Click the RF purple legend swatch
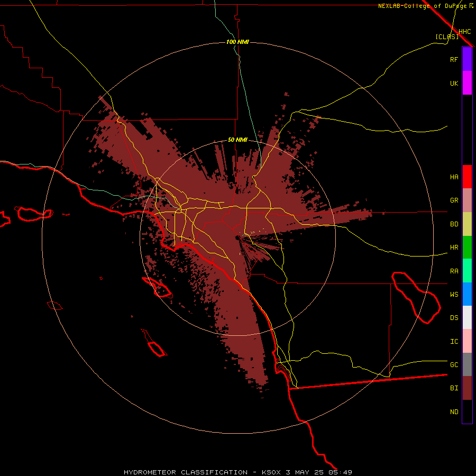 [x=467, y=59]
